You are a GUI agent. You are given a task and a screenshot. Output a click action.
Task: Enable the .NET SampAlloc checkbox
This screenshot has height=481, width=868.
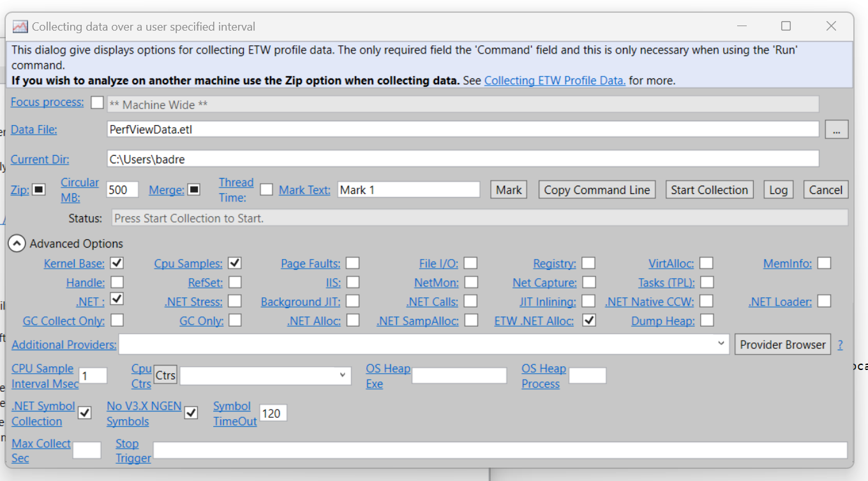click(471, 320)
